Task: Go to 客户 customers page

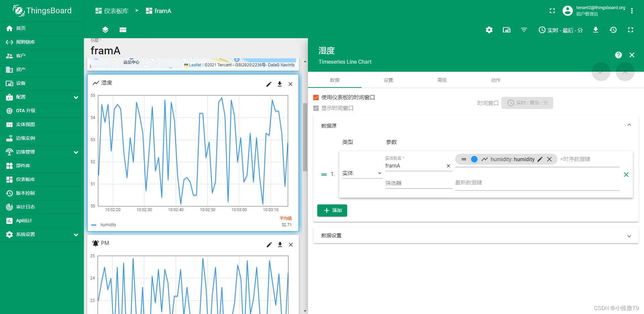Action: 42,56
